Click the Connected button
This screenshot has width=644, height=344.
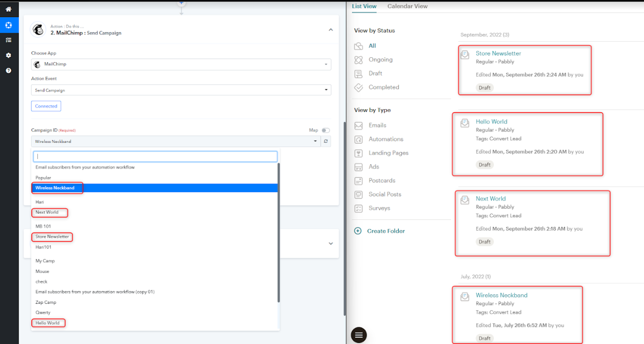coord(46,106)
